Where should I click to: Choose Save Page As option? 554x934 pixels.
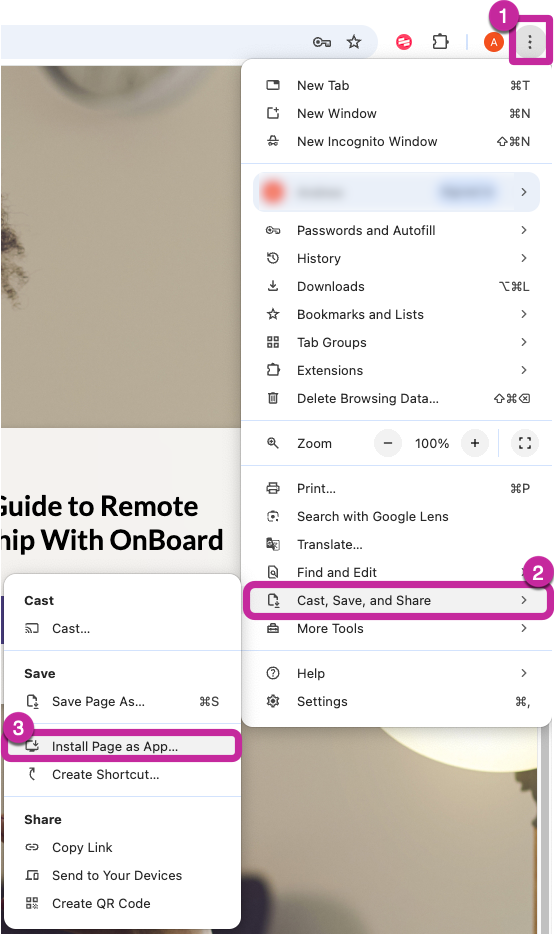pos(121,702)
